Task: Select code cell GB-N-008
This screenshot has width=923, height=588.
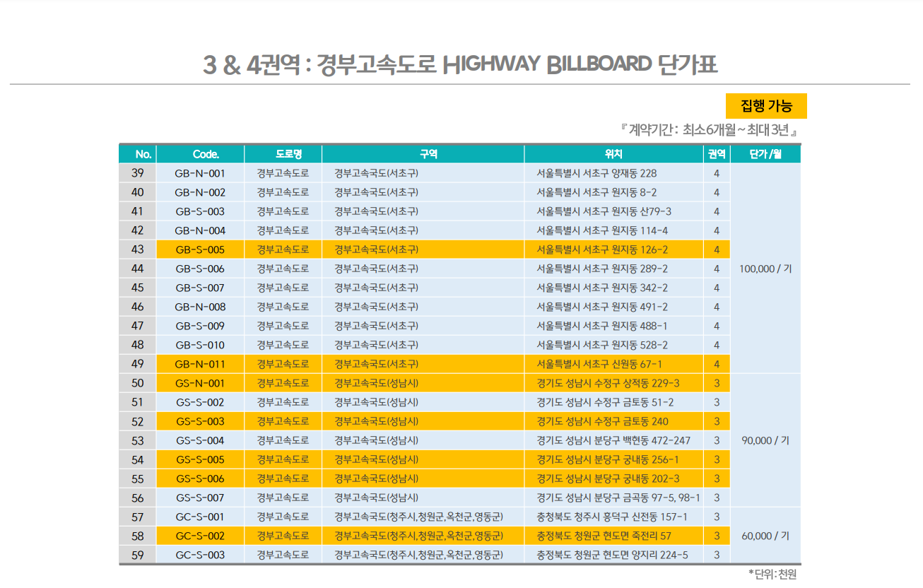Action: point(201,307)
